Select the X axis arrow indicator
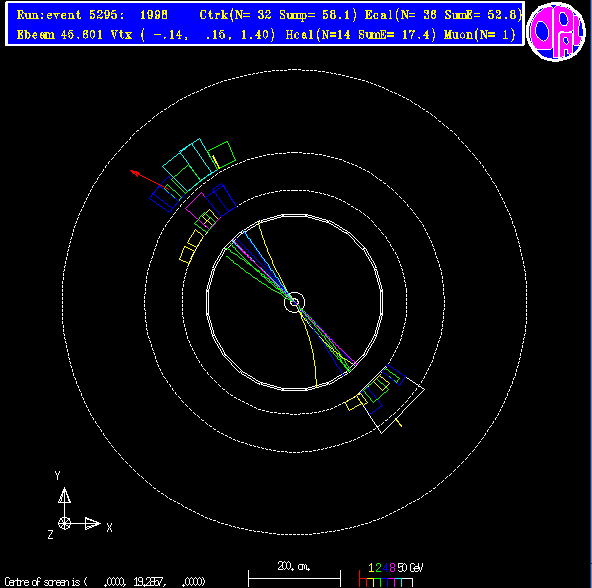592x588 pixels. [x=92, y=523]
